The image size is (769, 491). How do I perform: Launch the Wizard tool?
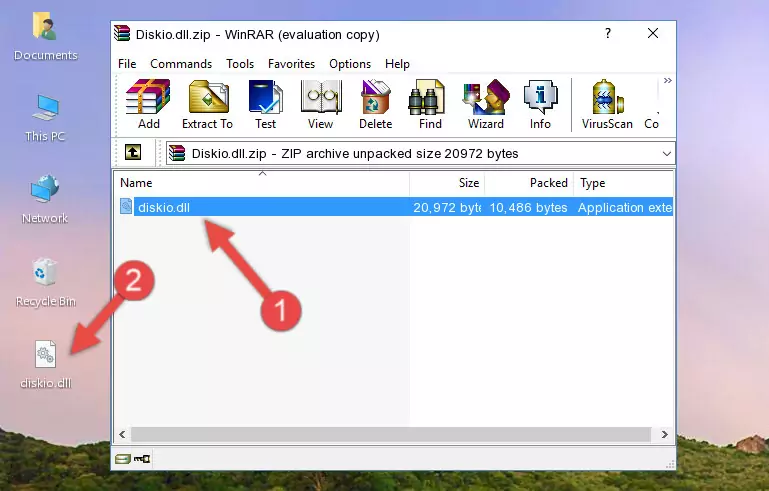486,104
